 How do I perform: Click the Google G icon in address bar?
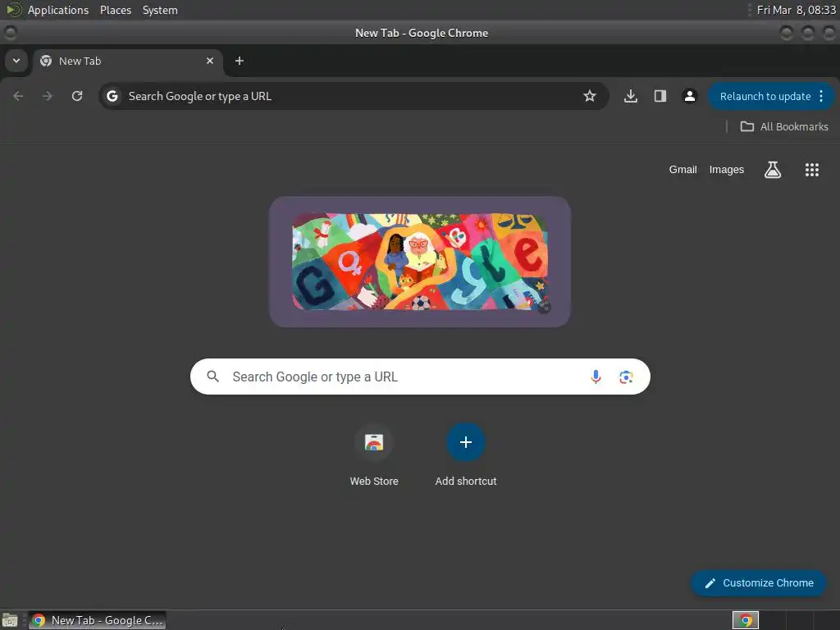click(x=112, y=96)
